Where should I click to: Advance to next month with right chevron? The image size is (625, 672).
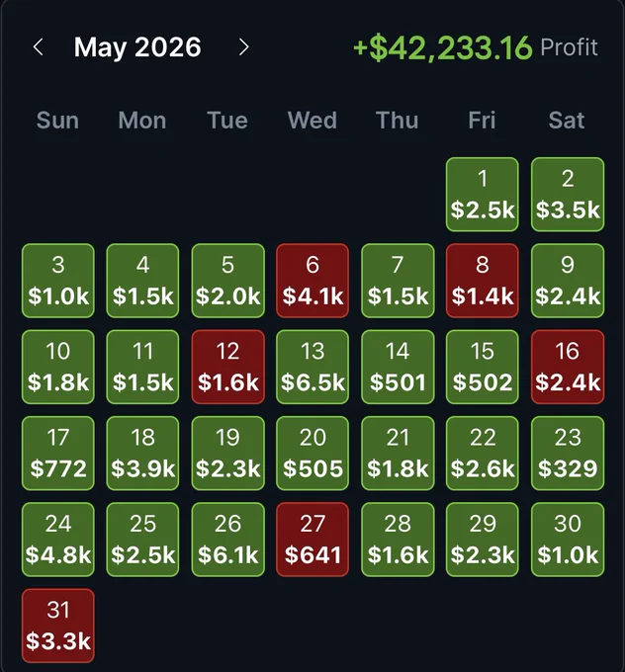[x=243, y=46]
